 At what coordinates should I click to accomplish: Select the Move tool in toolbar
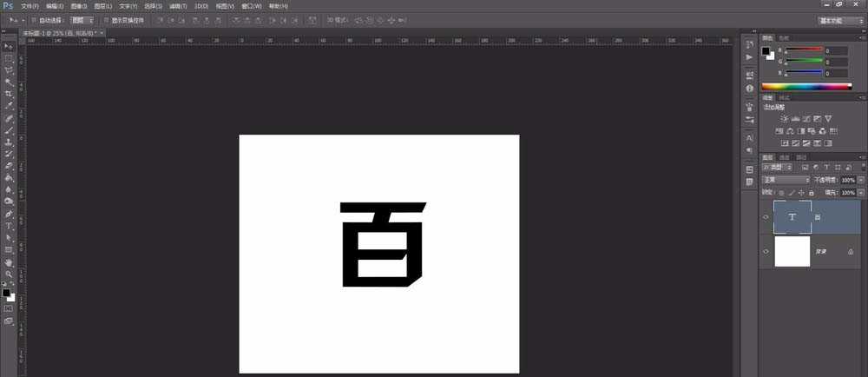pos(9,46)
